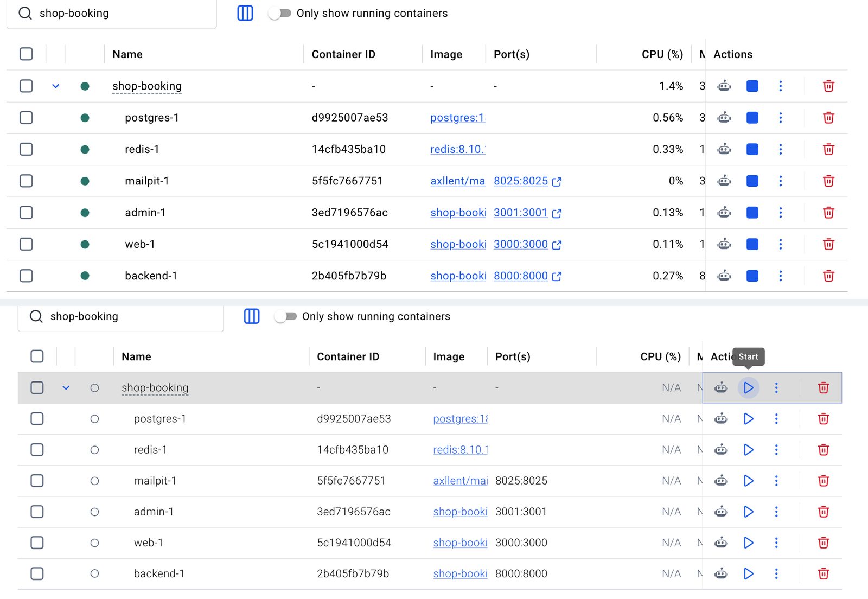Check the running mailpit-1 row checkbox
This screenshot has height=599, width=868.
coord(26,181)
